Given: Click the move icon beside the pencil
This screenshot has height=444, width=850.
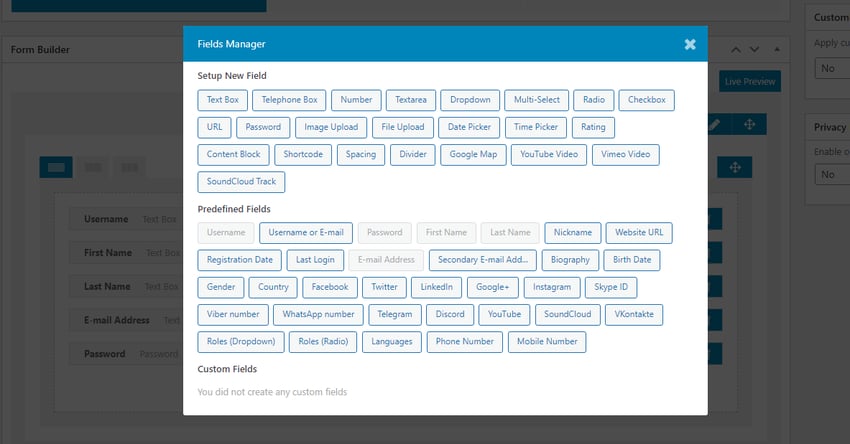Looking at the screenshot, I should click(x=748, y=125).
